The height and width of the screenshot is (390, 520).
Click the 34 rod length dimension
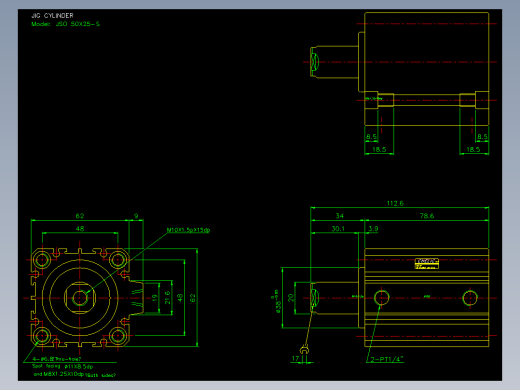339,216
